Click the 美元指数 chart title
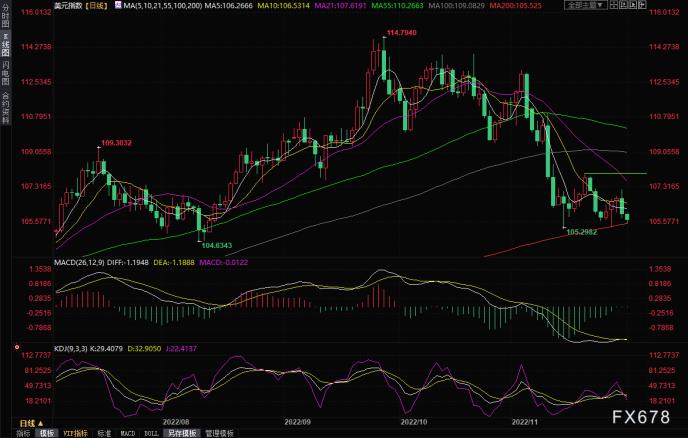Screen dimensions: 688x438 (x=68, y=6)
